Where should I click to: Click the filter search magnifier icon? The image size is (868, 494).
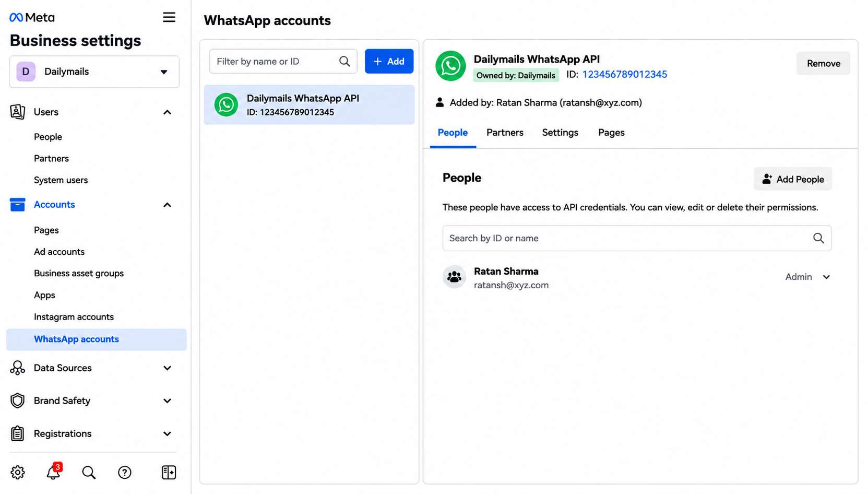pyautogui.click(x=344, y=61)
